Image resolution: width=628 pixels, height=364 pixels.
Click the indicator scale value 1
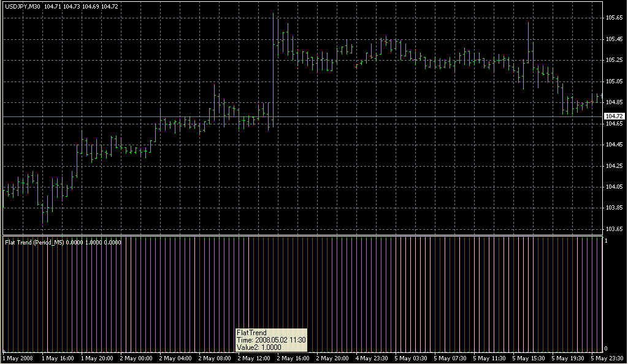[607, 241]
